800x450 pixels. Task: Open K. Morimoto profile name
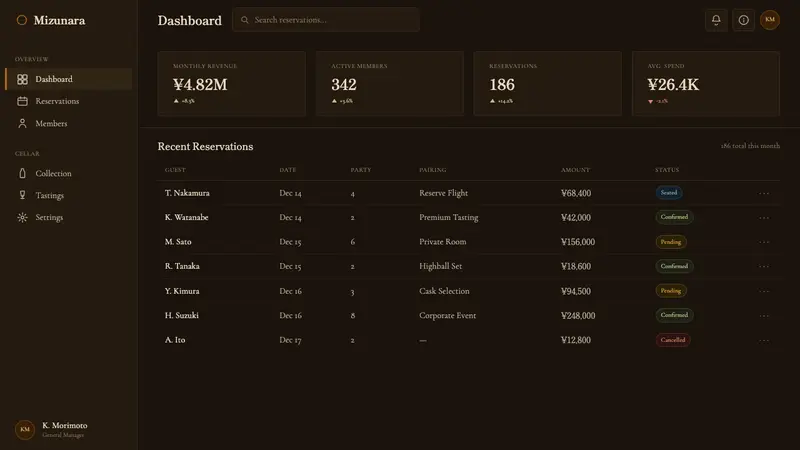(x=65, y=426)
